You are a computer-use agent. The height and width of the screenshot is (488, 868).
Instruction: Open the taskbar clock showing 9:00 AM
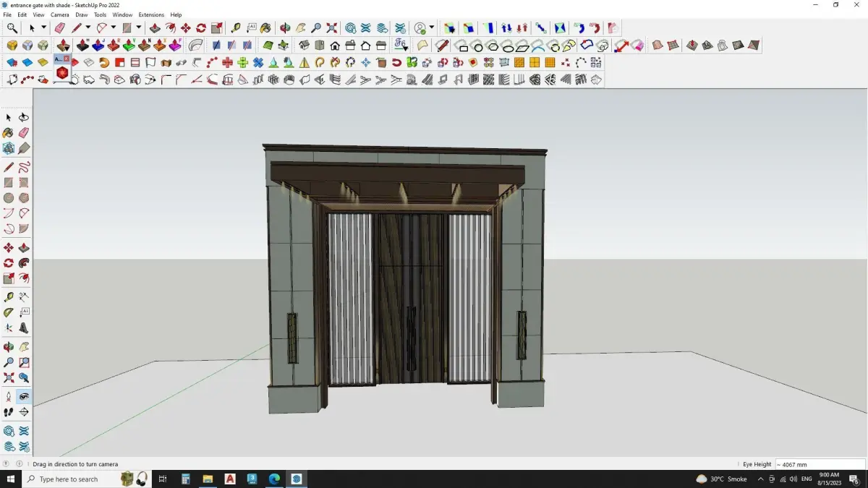click(829, 479)
